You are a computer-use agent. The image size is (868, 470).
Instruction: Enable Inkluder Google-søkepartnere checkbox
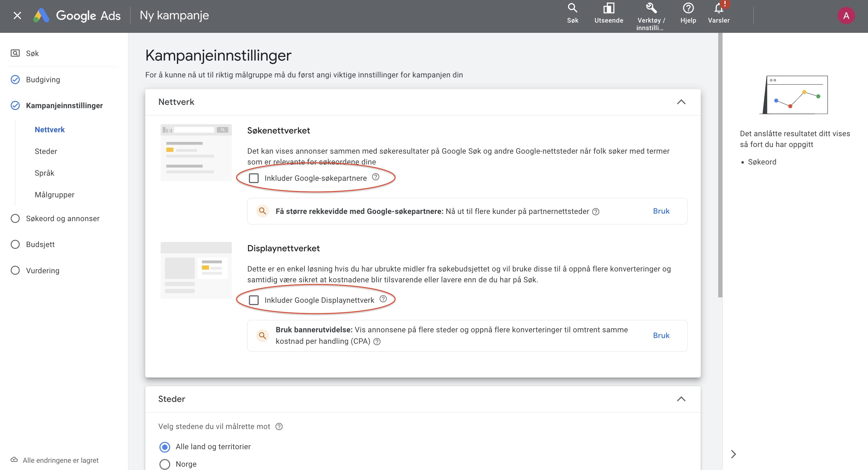click(254, 178)
